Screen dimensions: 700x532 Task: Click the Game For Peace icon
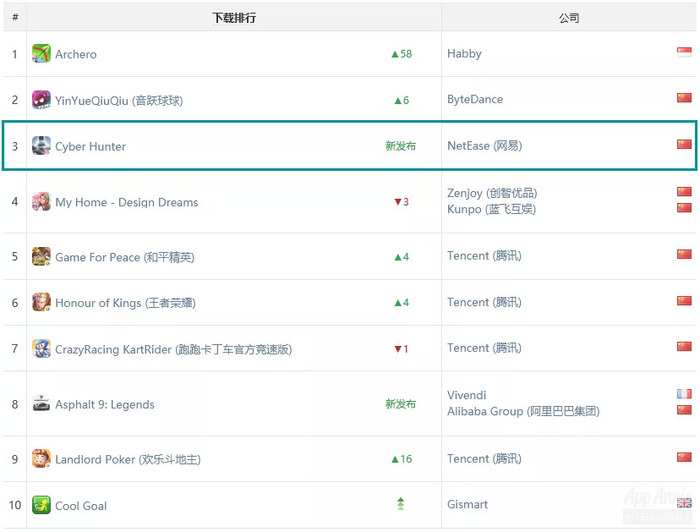coord(41,257)
